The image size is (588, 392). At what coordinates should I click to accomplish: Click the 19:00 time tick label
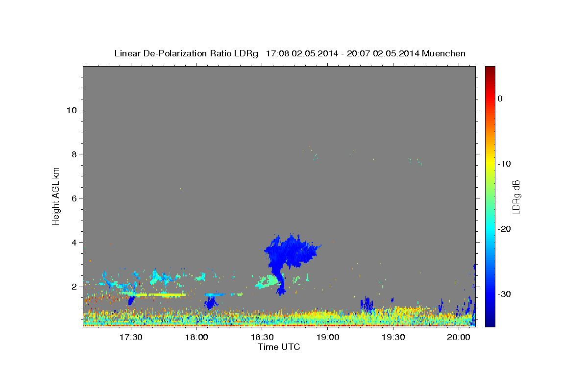pyautogui.click(x=328, y=337)
